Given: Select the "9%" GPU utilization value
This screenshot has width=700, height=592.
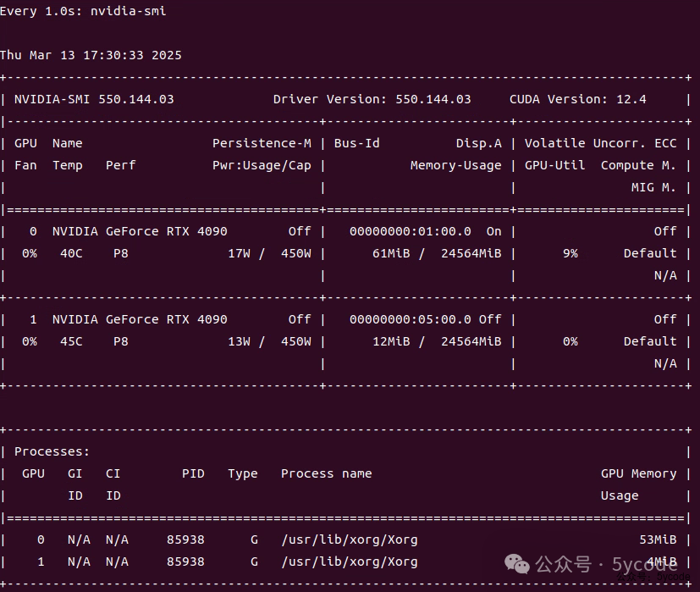Looking at the screenshot, I should [570, 253].
